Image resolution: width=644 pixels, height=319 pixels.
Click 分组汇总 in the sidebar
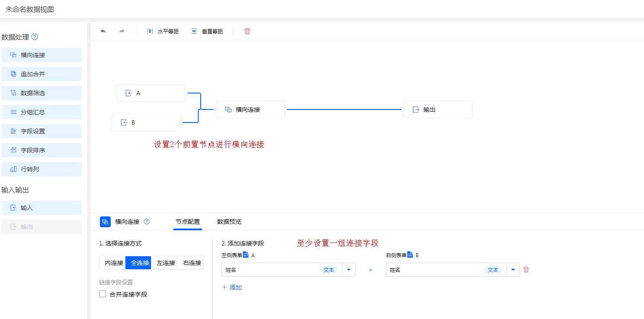(x=41, y=112)
